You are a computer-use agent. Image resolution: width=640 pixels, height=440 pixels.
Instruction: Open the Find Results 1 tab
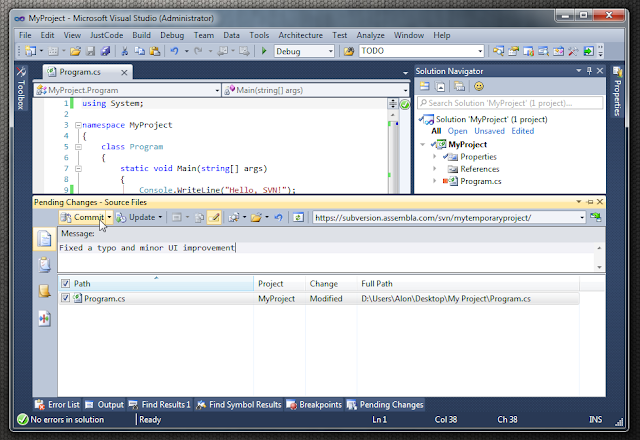(160, 404)
